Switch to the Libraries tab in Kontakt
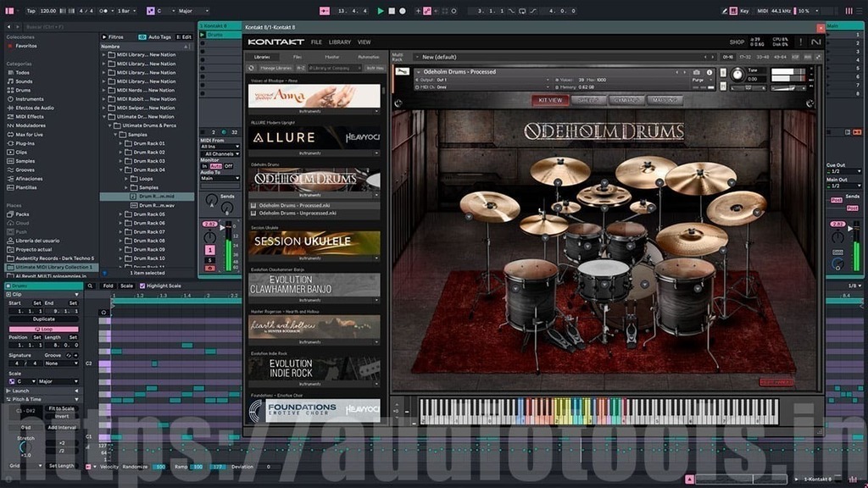The image size is (868, 488). click(262, 57)
